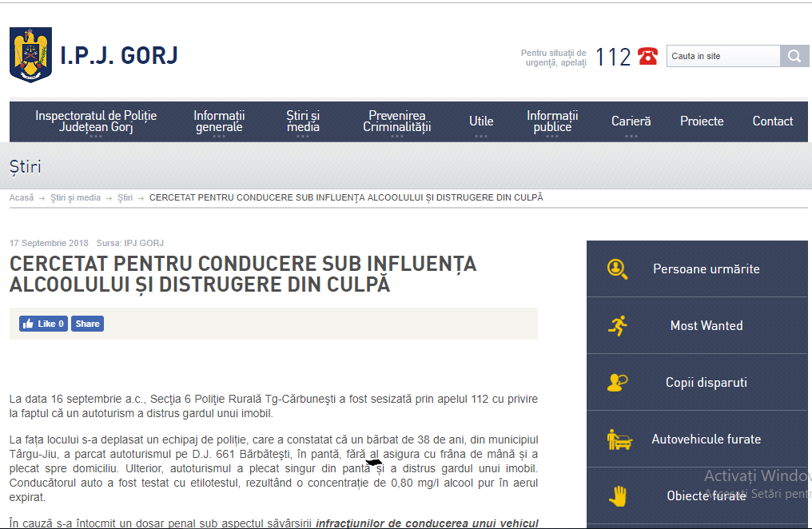This screenshot has width=812, height=529.
Task: Open Știri și media breadcrumb link
Action: click(75, 197)
